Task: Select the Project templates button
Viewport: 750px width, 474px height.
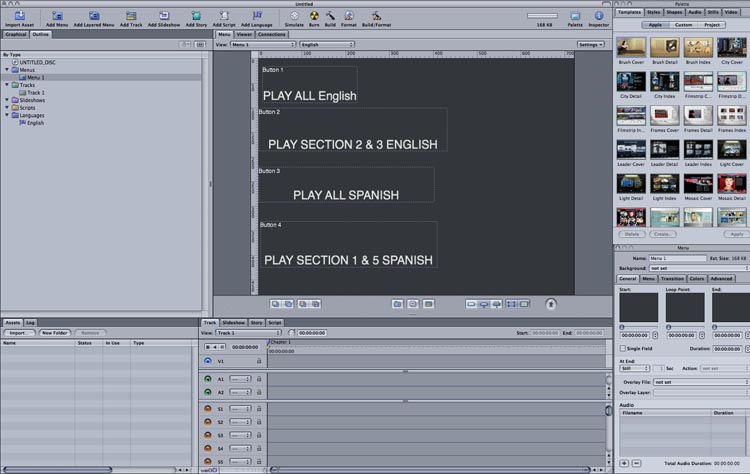Action: 712,25
